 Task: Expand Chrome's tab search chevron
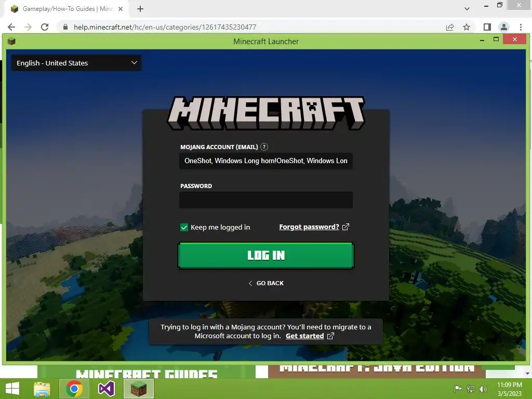(x=467, y=9)
